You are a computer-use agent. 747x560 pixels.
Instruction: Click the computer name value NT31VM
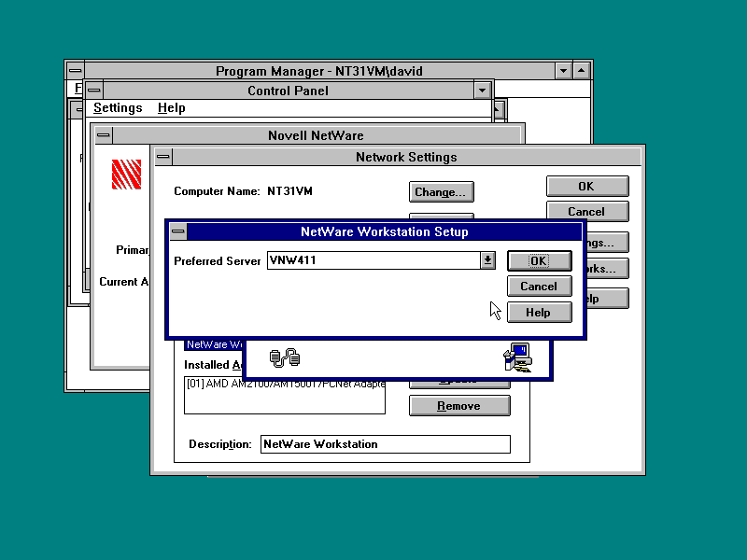289,191
